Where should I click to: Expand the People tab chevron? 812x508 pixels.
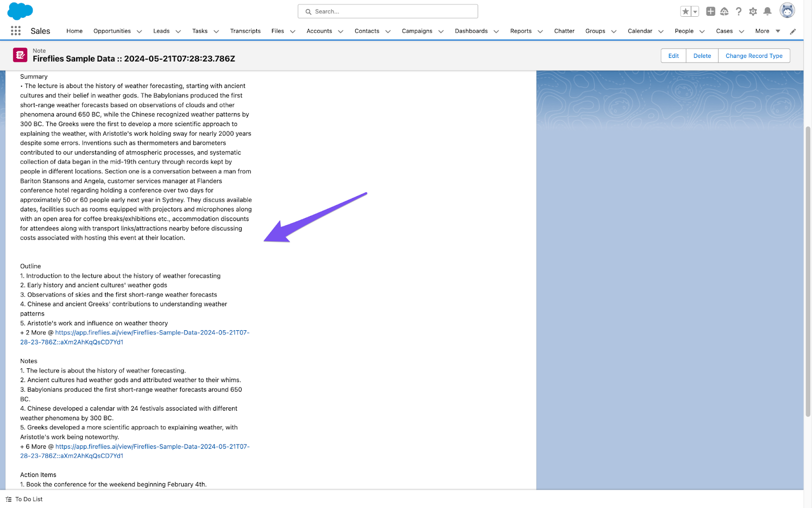click(702, 31)
